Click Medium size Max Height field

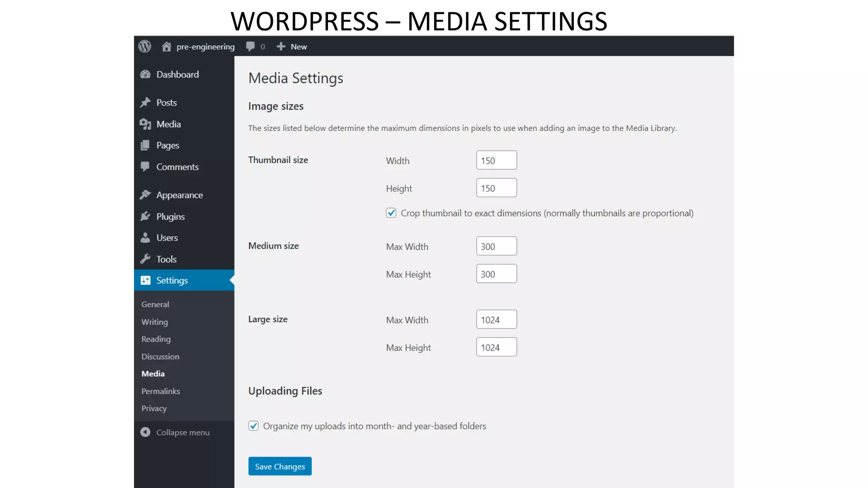(x=496, y=274)
